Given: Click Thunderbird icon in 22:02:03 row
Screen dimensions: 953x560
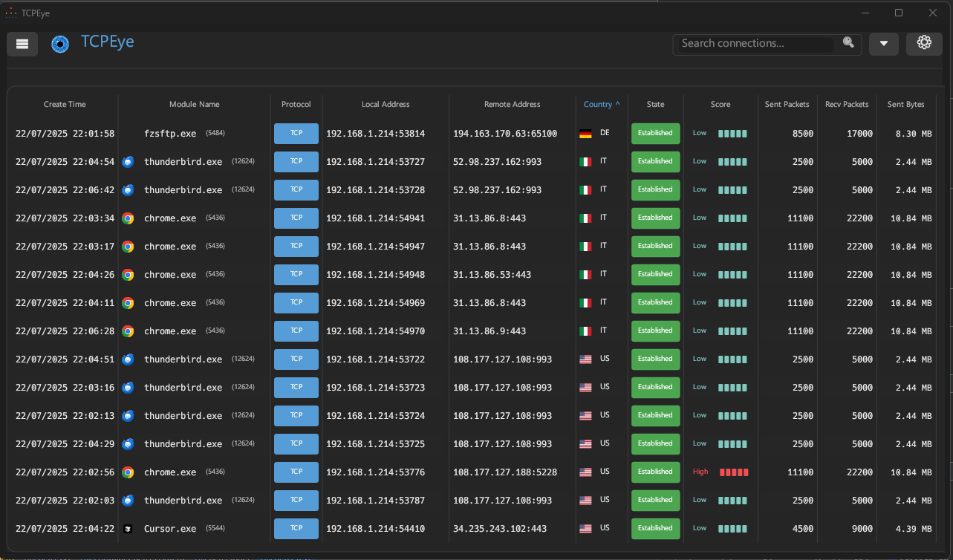Looking at the screenshot, I should (128, 501).
